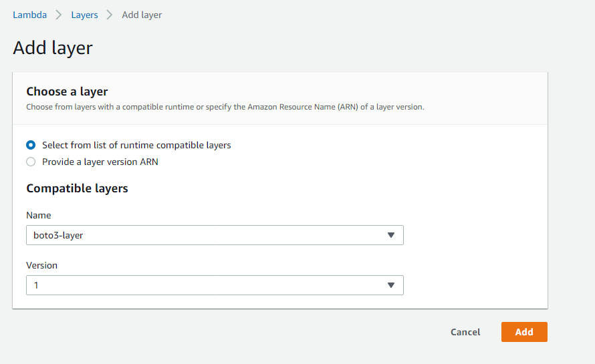This screenshot has width=595, height=364.
Task: Open the boto3-layer Name dropdown
Action: pos(215,235)
